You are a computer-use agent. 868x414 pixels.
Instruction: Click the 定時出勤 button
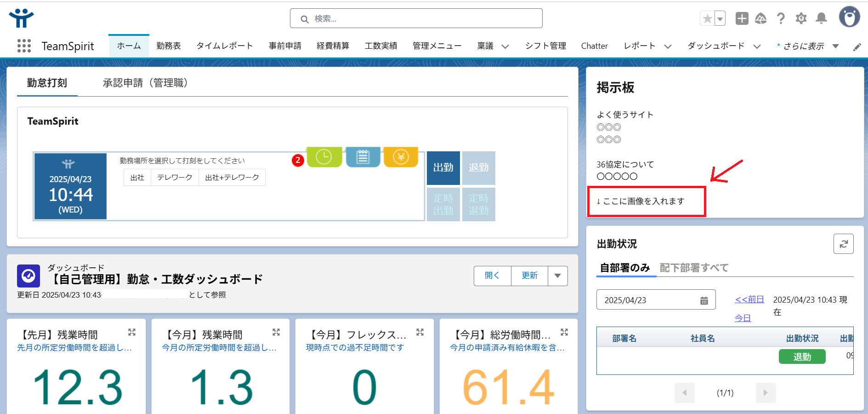tap(443, 204)
